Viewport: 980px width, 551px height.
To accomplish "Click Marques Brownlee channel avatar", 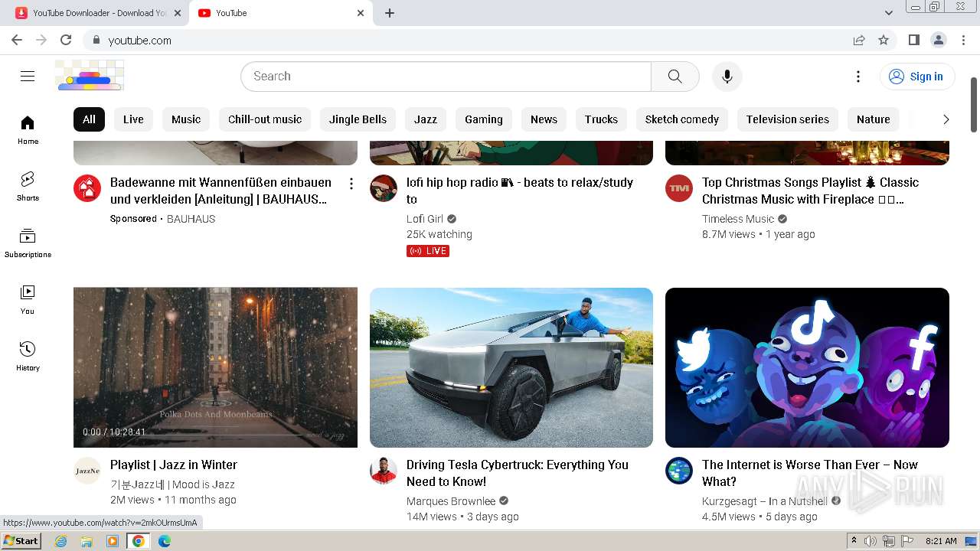I will pyautogui.click(x=384, y=471).
